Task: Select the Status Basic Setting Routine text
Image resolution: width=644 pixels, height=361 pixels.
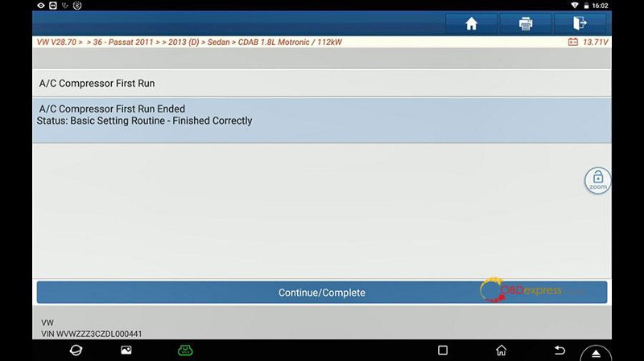Action: coord(144,121)
